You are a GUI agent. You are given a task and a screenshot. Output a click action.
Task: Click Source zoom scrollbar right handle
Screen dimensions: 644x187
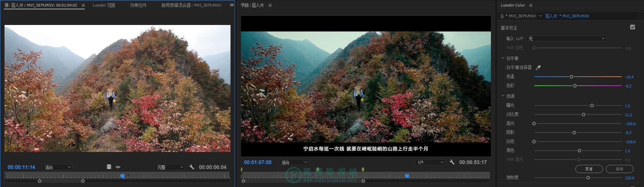point(83,181)
